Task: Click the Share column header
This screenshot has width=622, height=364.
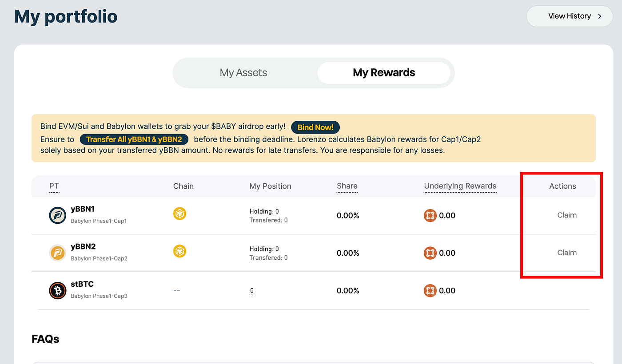Action: point(347,186)
